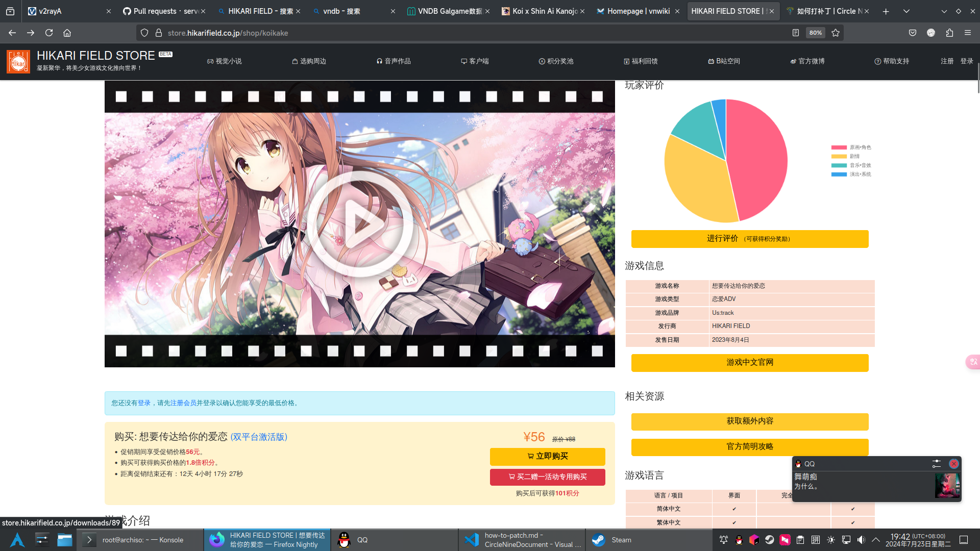Viewport: 980px width, 551px height.
Task: Click the 注册 register link
Action: point(947,61)
